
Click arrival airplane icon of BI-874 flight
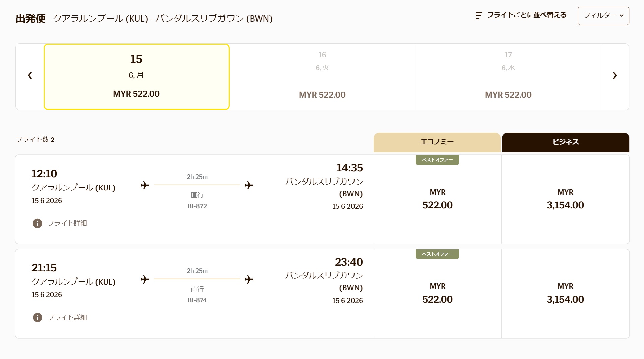click(249, 279)
